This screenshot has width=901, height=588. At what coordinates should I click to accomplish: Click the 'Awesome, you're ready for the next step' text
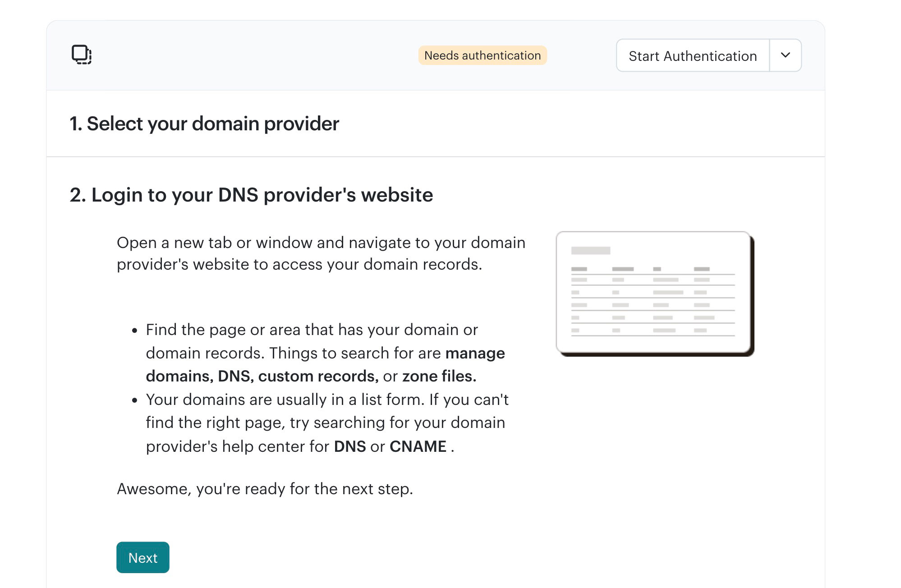[265, 489]
